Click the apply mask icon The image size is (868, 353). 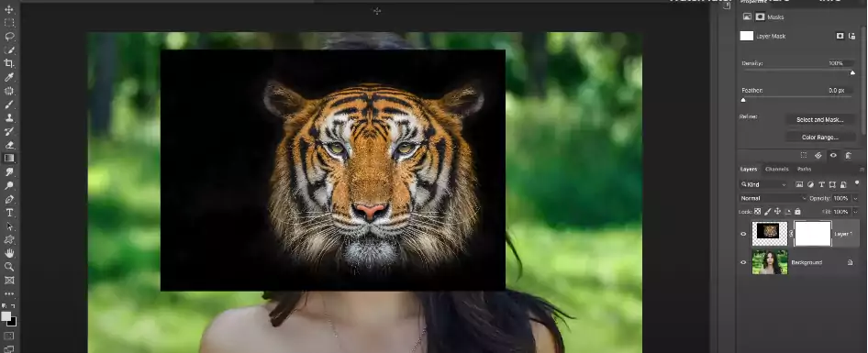(x=818, y=156)
